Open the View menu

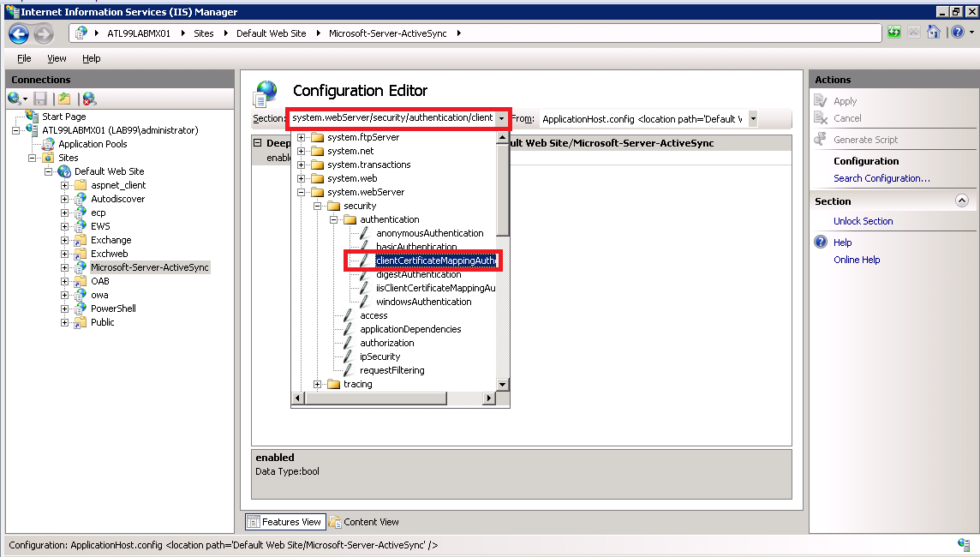tap(57, 58)
